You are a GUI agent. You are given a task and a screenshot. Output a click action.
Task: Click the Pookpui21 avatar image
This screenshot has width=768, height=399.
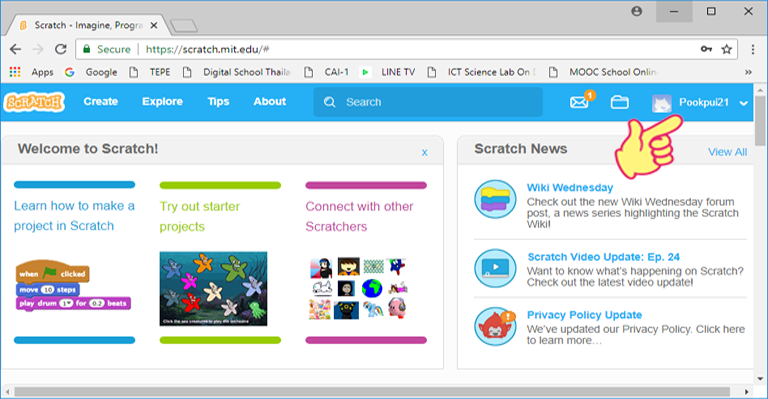pos(662,103)
